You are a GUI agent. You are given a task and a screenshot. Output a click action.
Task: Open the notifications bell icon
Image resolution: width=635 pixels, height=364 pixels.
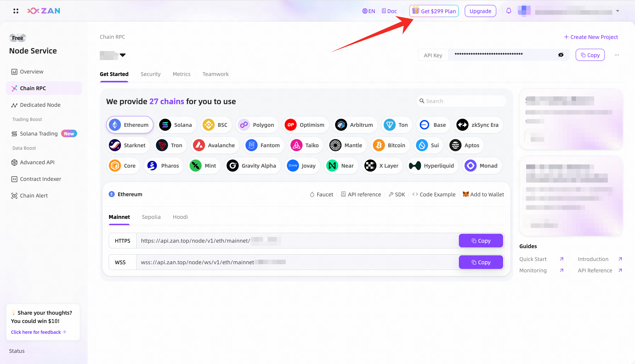pos(509,11)
